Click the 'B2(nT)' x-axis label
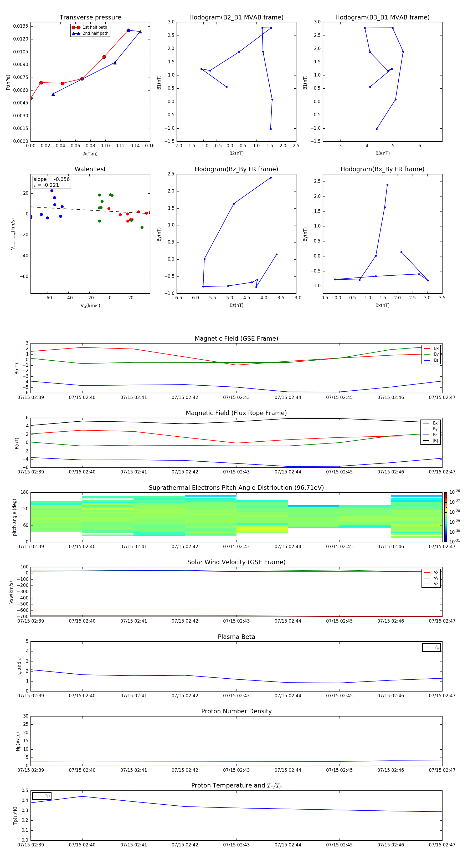This screenshot has width=473, height=868. tap(236, 153)
